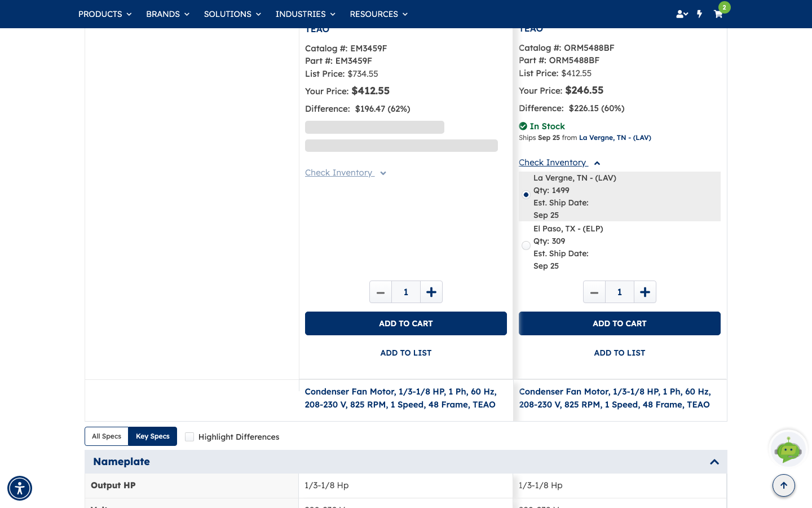Increase quantity for EM3459F motor
This screenshot has height=508, width=812.
431,292
